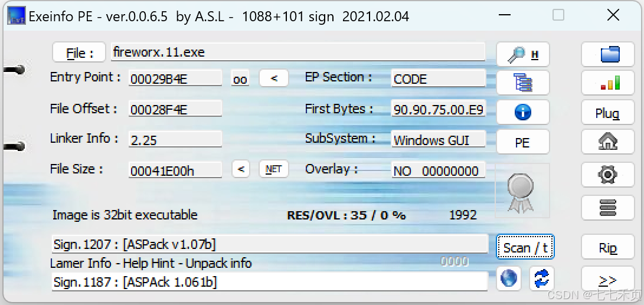
Task: Click the blue refresh arrows button
Action: [542, 278]
